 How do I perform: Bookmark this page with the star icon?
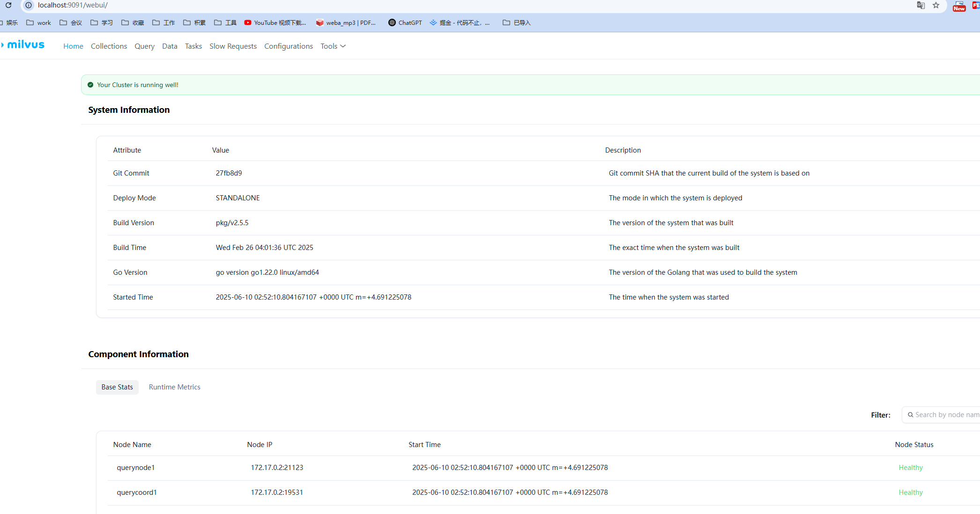(936, 5)
